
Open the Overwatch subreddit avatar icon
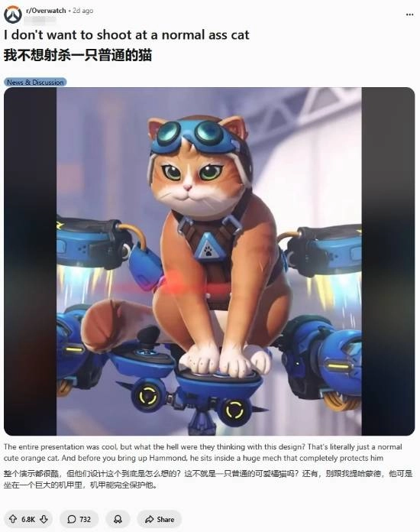[13, 15]
